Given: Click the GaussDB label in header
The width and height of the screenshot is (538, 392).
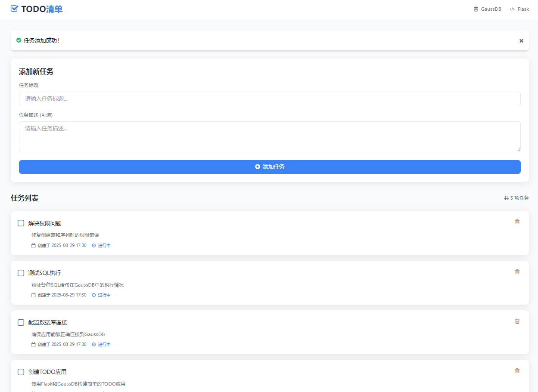Looking at the screenshot, I should (x=491, y=9).
